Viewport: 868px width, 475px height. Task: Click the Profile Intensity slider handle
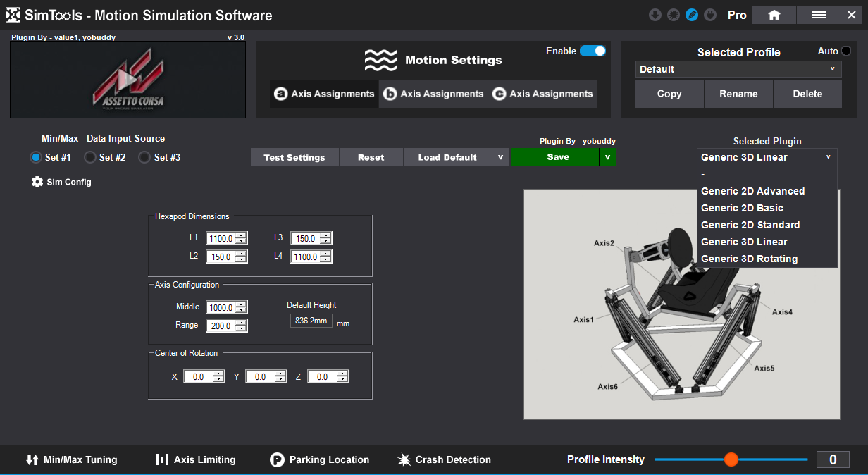[731, 459]
